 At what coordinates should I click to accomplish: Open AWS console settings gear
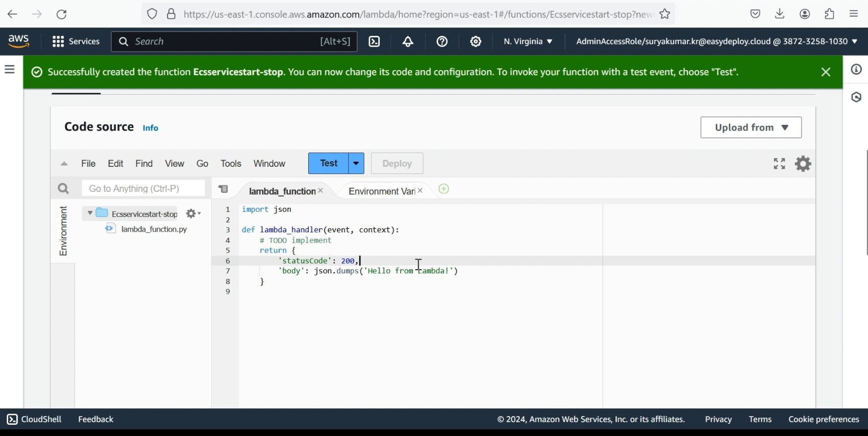pyautogui.click(x=476, y=41)
